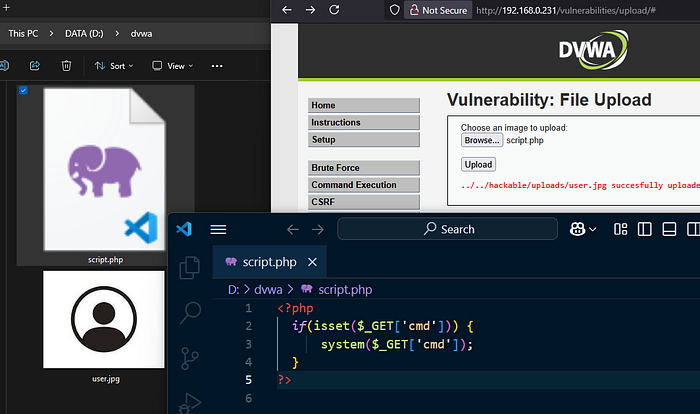
Task: Toggle bottom panel layout icon
Action: point(669,229)
